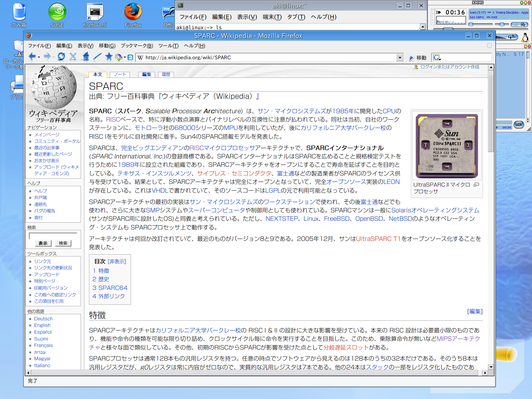Expand the bookmark folder icon's dropdown arrow
This screenshot has height=399, width=532.
click(125, 57)
